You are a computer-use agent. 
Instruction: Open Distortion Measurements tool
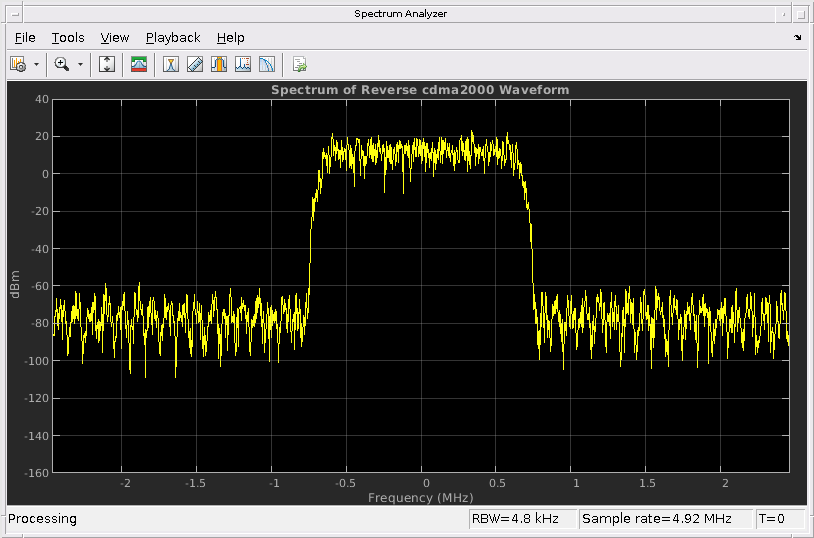(x=242, y=64)
